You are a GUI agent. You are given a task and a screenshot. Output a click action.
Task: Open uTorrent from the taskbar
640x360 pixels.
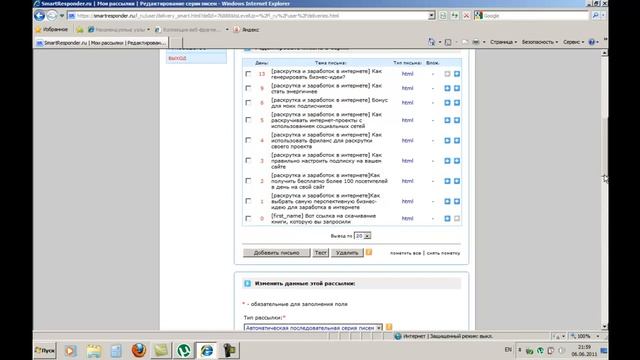click(x=184, y=350)
